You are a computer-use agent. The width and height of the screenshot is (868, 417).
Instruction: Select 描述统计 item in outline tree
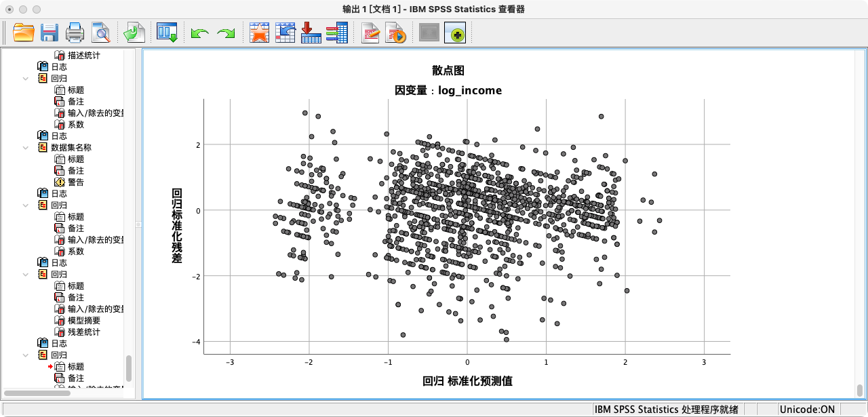click(x=83, y=56)
